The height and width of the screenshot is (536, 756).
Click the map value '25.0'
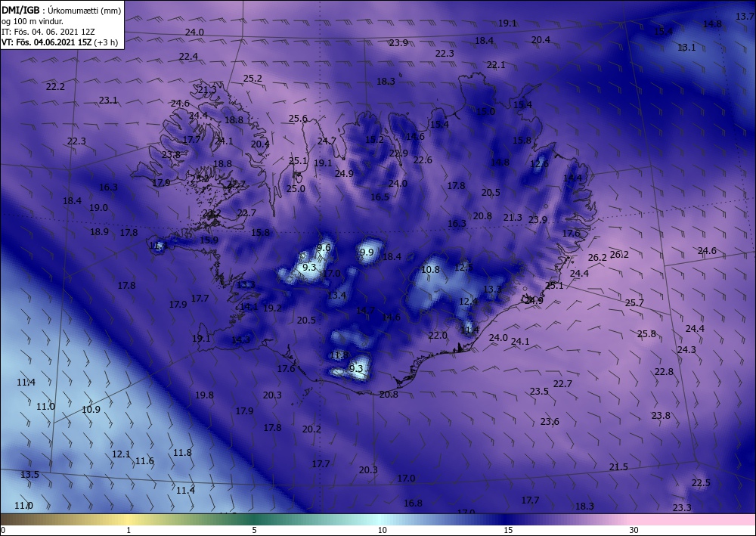(296, 188)
